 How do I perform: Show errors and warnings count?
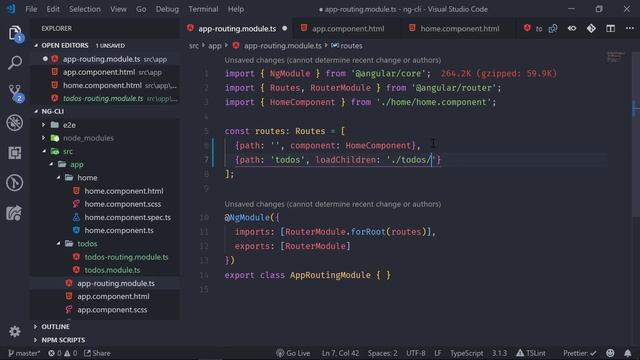[62, 353]
